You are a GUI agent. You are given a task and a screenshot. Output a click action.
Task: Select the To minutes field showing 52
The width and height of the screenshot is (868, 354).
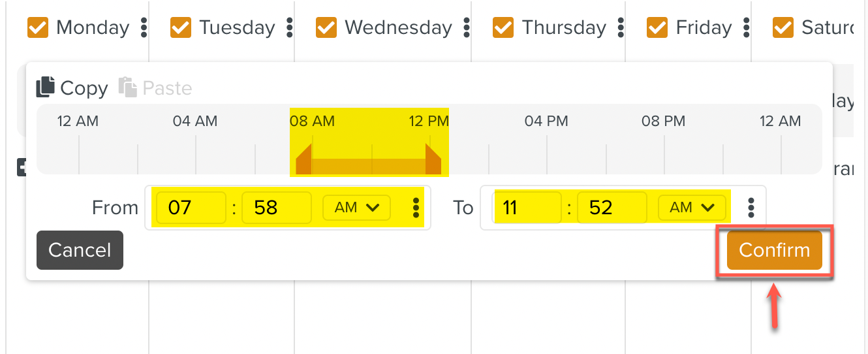click(612, 208)
